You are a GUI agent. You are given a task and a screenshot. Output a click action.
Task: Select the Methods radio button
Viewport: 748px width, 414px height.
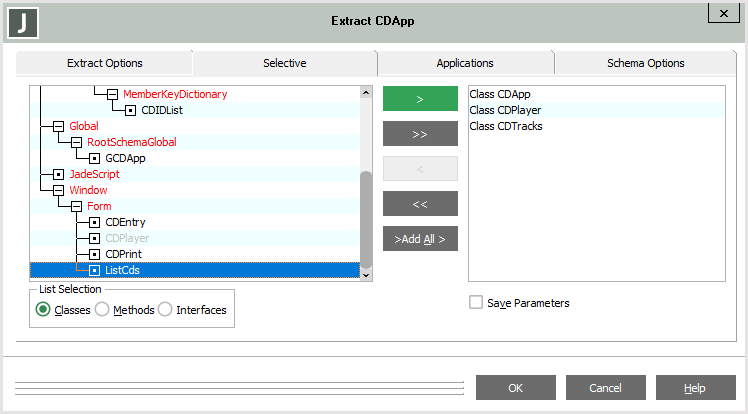tap(102, 310)
